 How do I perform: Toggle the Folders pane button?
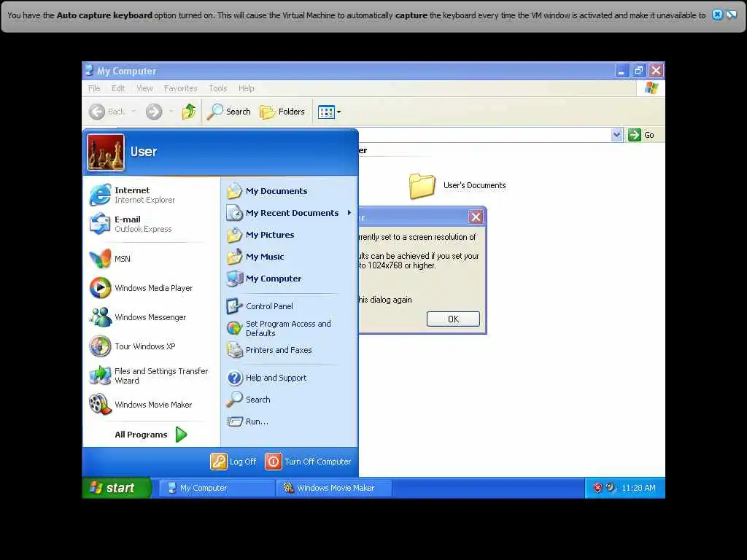pyautogui.click(x=282, y=112)
